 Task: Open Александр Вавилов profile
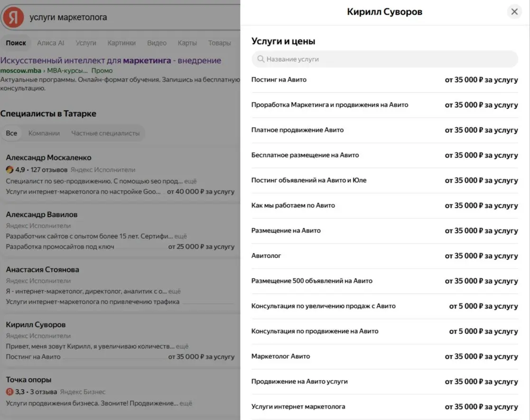pyautogui.click(x=42, y=215)
